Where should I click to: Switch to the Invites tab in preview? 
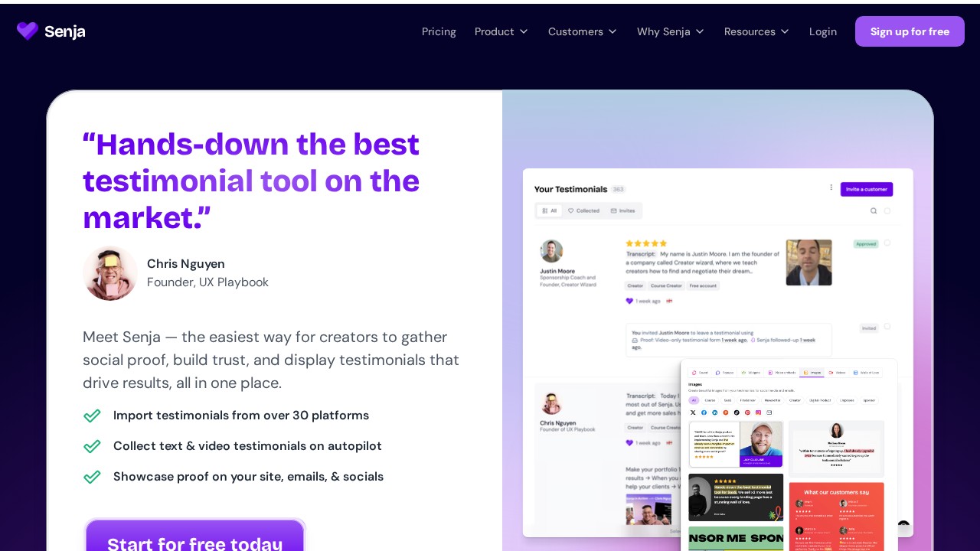click(623, 210)
